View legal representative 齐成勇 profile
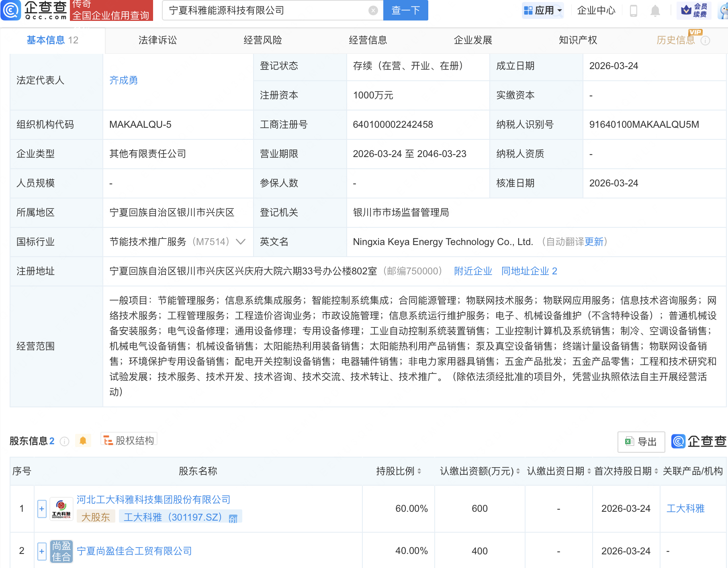This screenshot has width=728, height=568. tap(123, 80)
